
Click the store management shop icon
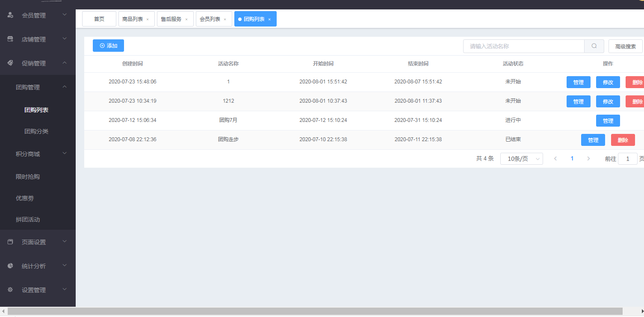click(x=10, y=39)
